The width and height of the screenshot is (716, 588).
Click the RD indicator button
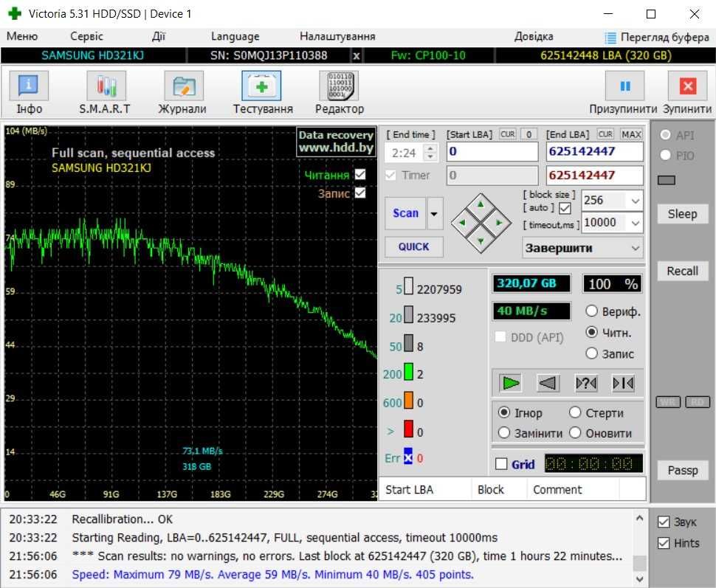698,402
